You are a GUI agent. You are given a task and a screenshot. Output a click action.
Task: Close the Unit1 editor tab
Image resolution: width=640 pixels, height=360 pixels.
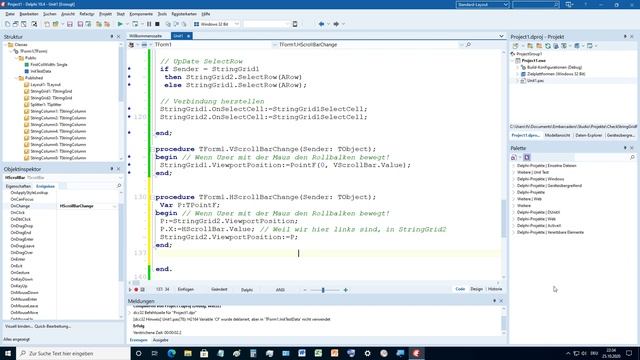[189, 36]
